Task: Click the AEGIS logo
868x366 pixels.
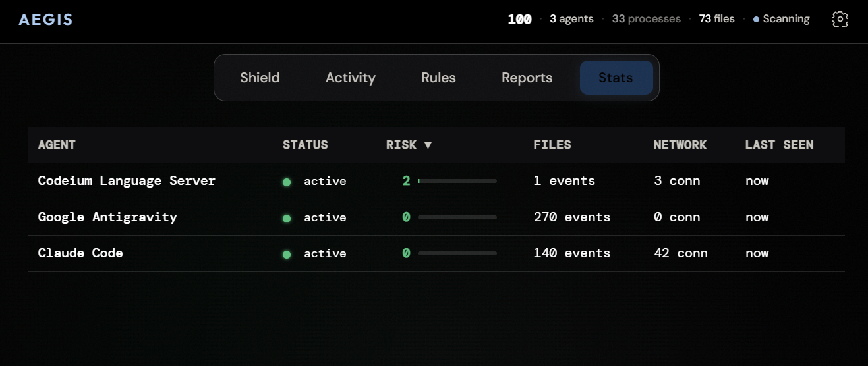Action: 45,20
